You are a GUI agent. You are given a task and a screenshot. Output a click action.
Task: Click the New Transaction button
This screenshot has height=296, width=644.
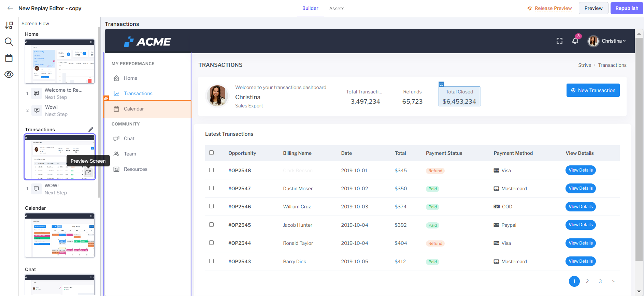coord(593,90)
